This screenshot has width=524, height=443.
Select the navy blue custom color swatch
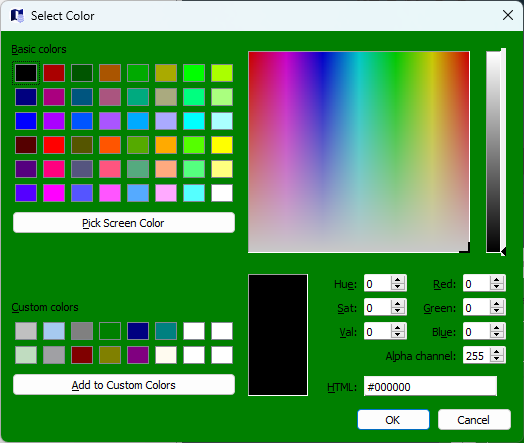(138, 331)
